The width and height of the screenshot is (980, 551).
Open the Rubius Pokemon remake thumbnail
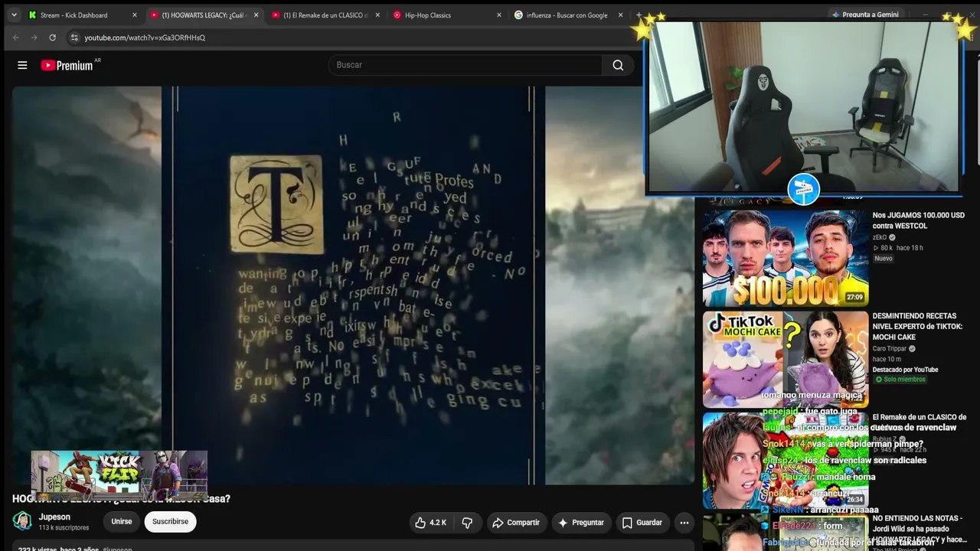tap(786, 461)
